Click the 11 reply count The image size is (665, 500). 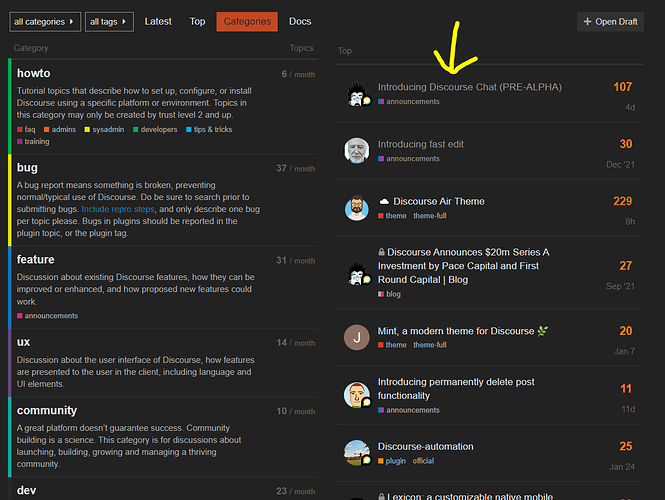click(x=626, y=389)
